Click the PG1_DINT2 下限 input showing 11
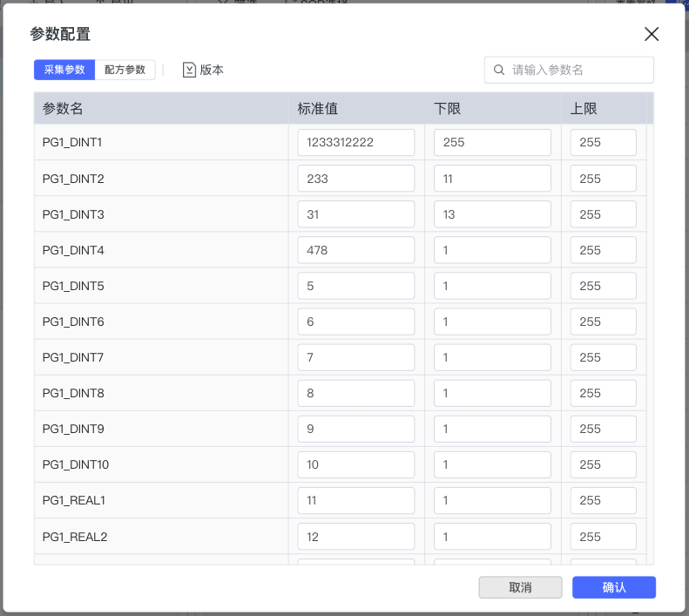The image size is (689, 616). 492,179
